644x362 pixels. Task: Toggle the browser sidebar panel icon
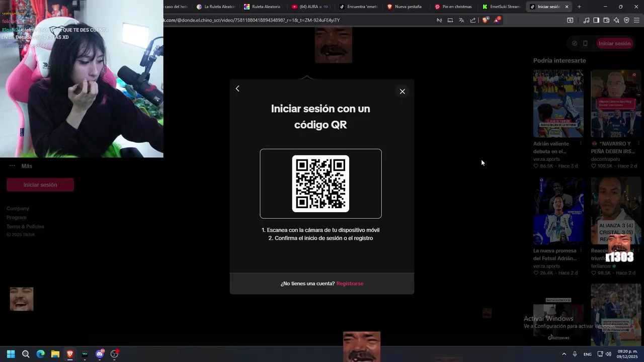point(596,20)
